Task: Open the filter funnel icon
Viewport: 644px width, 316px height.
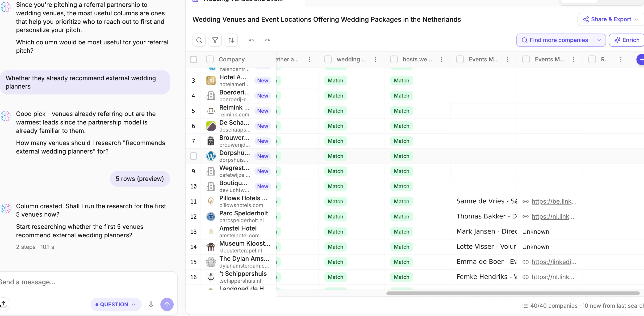Action: (x=215, y=40)
